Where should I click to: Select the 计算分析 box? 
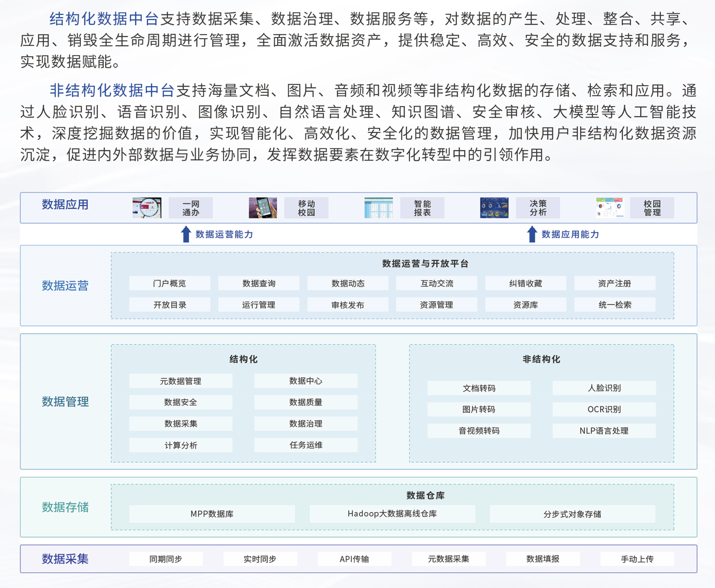point(180,445)
